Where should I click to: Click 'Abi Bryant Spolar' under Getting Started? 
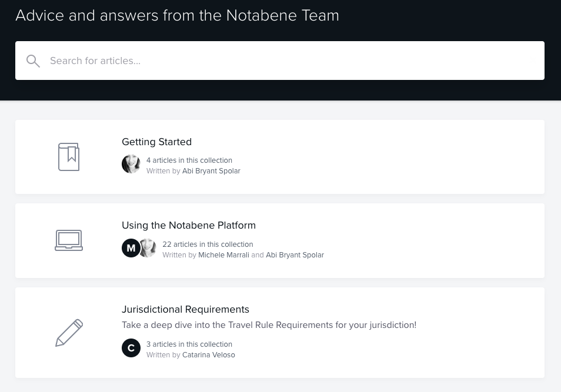tap(211, 171)
